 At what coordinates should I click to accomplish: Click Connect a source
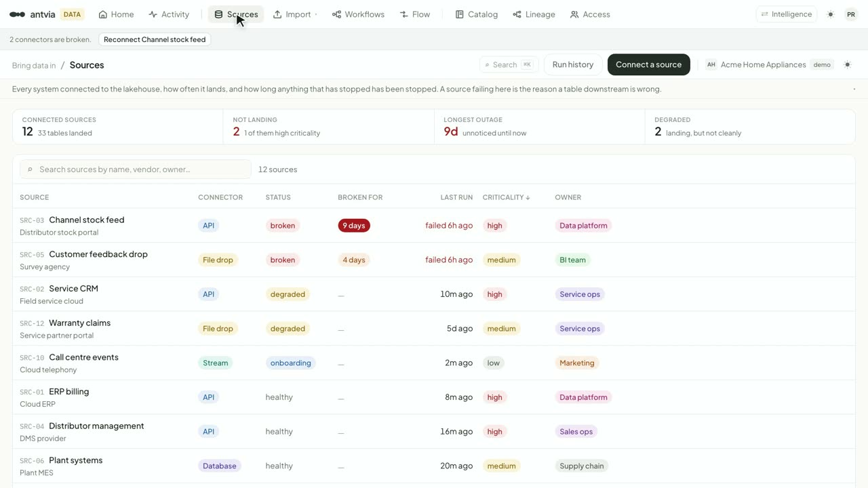click(649, 64)
